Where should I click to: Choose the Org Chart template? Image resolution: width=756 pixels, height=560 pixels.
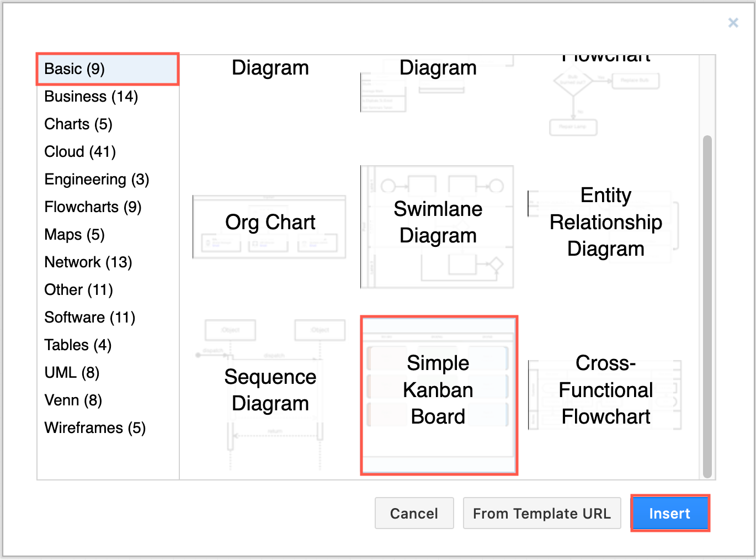coord(270,226)
